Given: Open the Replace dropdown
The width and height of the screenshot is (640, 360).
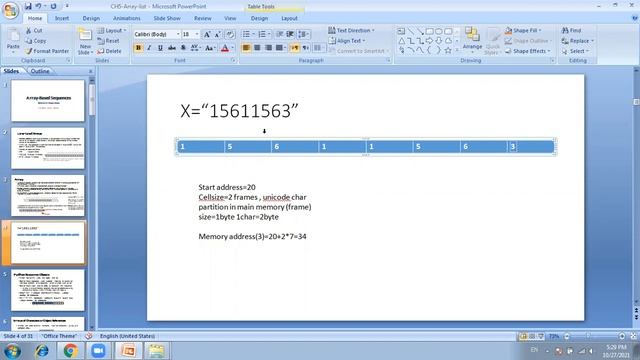Looking at the screenshot, I should (578, 41).
